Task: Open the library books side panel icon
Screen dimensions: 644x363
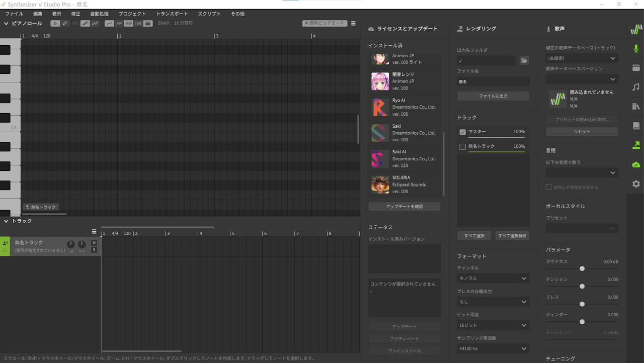Action: pos(636,107)
